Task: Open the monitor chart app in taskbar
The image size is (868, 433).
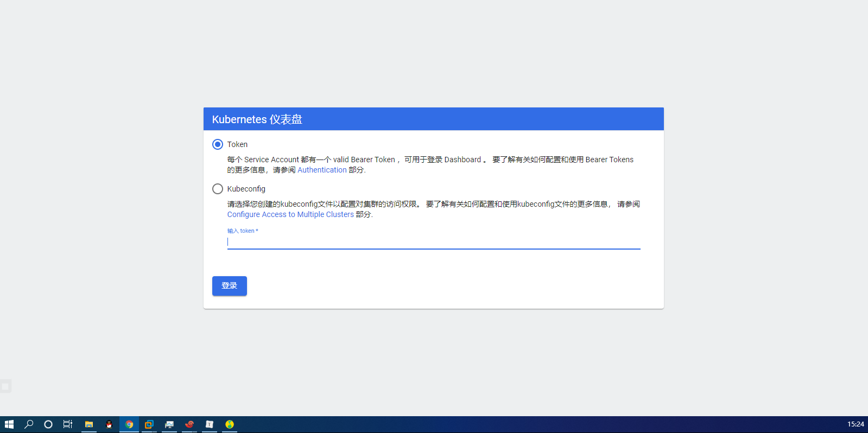Action: tap(169, 424)
